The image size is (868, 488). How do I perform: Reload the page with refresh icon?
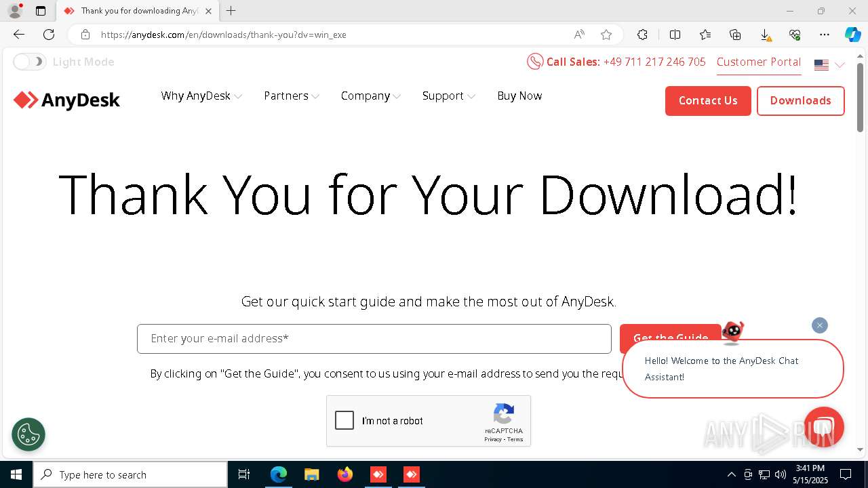click(x=49, y=35)
